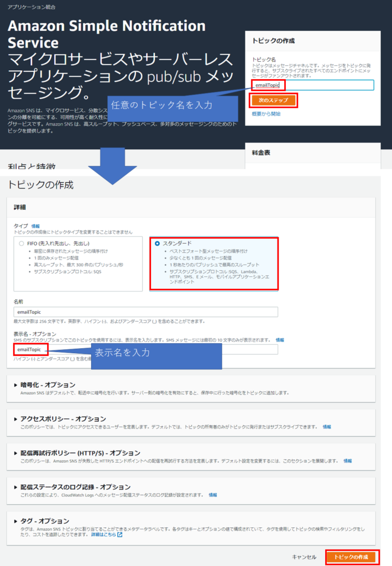Open the 概要から開始 link
This screenshot has width=392, height=566.
coord(266,114)
